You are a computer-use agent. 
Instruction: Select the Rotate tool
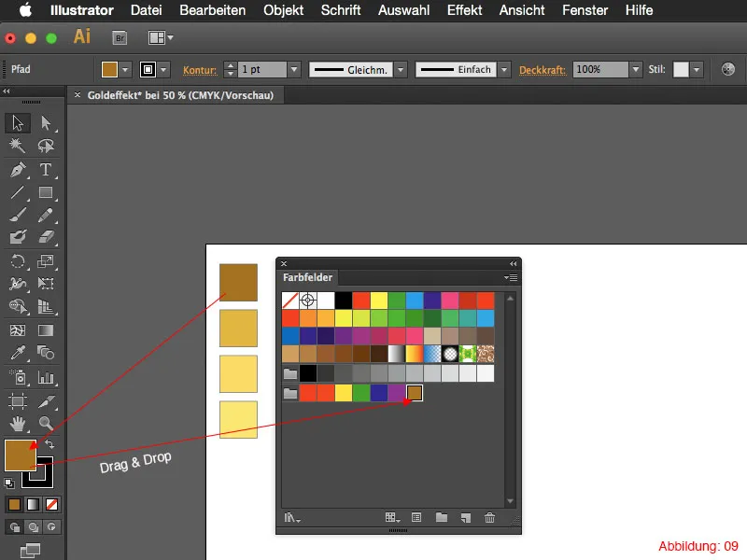click(18, 261)
